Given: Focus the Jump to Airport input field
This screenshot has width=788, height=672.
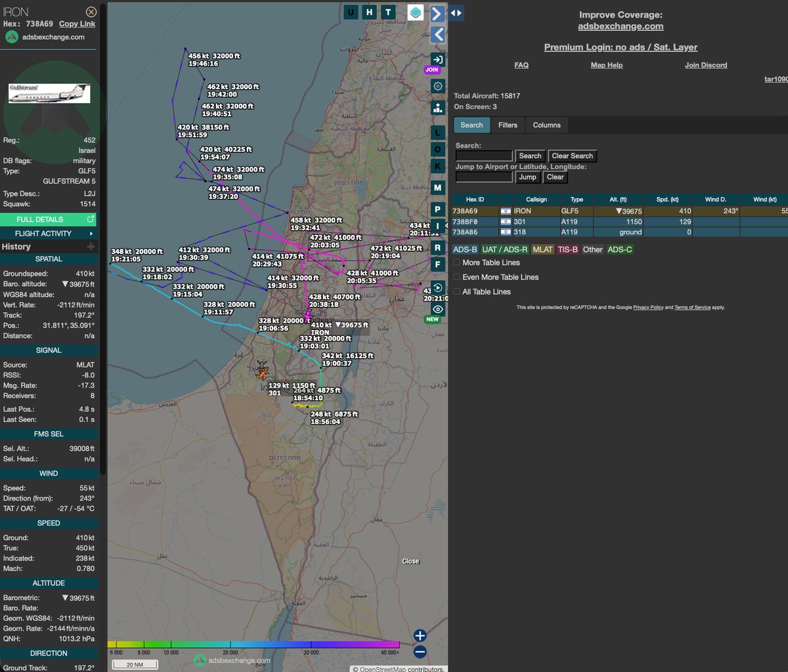Looking at the screenshot, I should [x=484, y=177].
